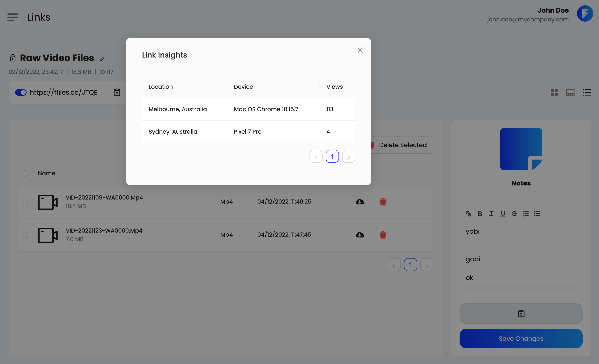This screenshot has width=599, height=364.
Task: Click the italic formatting icon in Notes
Action: (x=491, y=213)
